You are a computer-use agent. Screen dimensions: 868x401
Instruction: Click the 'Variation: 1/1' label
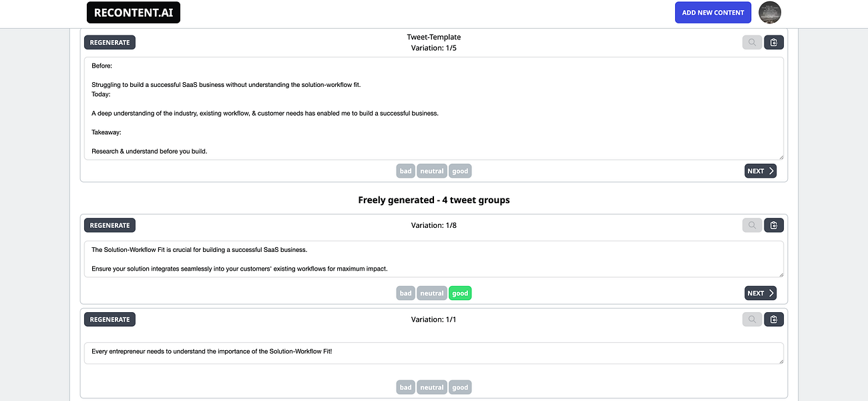434,319
